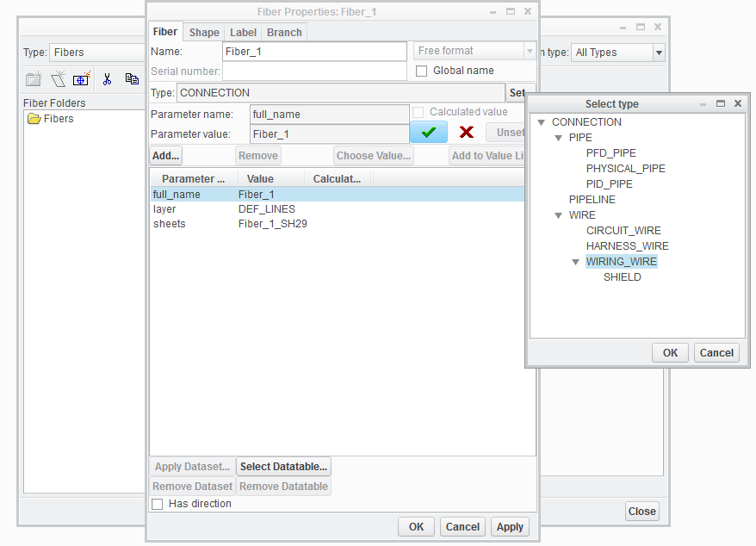
Task: Enable the Calculated value checkbox
Action: [x=418, y=112]
